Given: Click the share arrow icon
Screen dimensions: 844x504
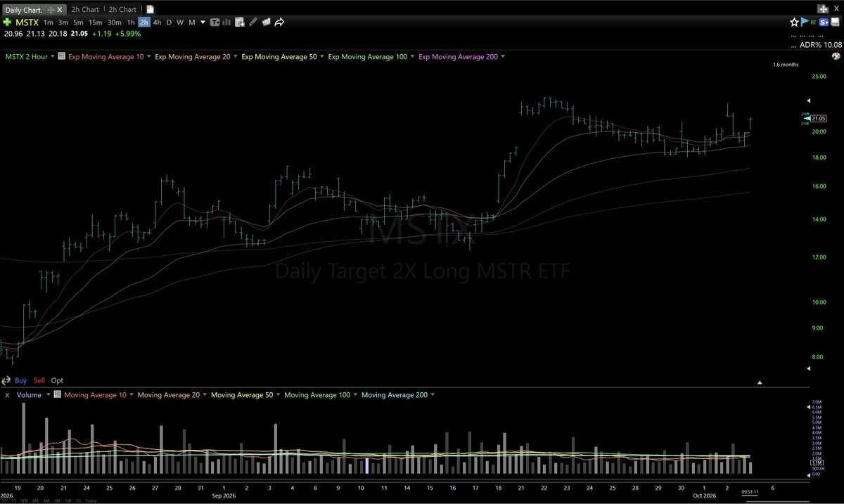Looking at the screenshot, I should (279, 22).
